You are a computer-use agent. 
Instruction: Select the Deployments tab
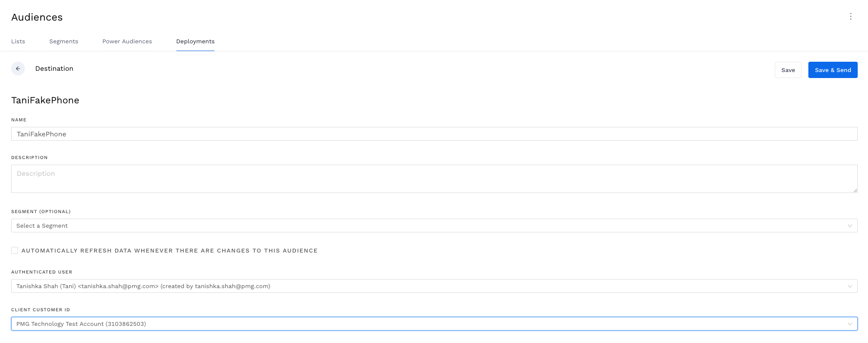195,41
